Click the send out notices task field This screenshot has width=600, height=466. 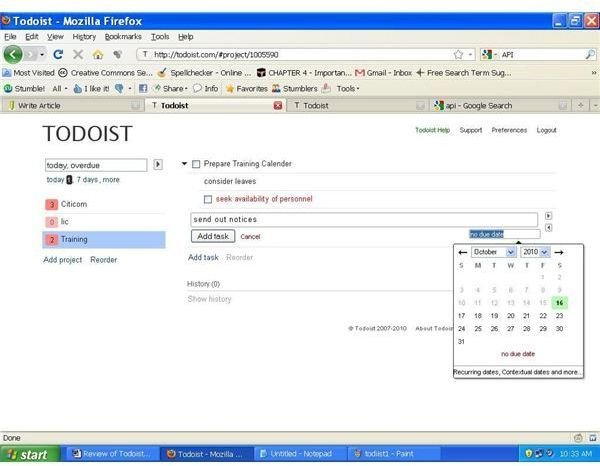[x=364, y=220]
